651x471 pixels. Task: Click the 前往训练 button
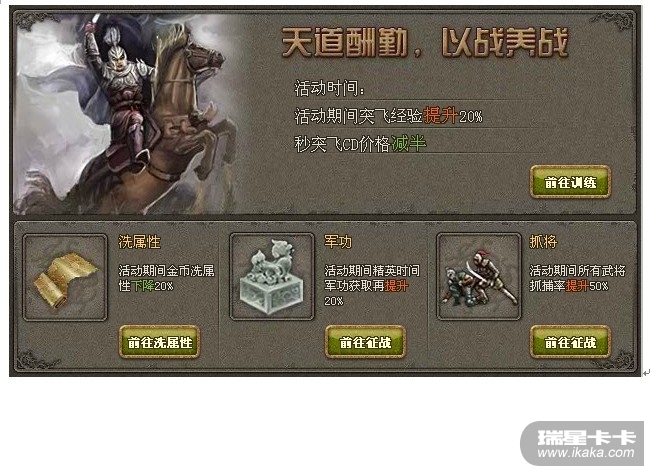570,182
